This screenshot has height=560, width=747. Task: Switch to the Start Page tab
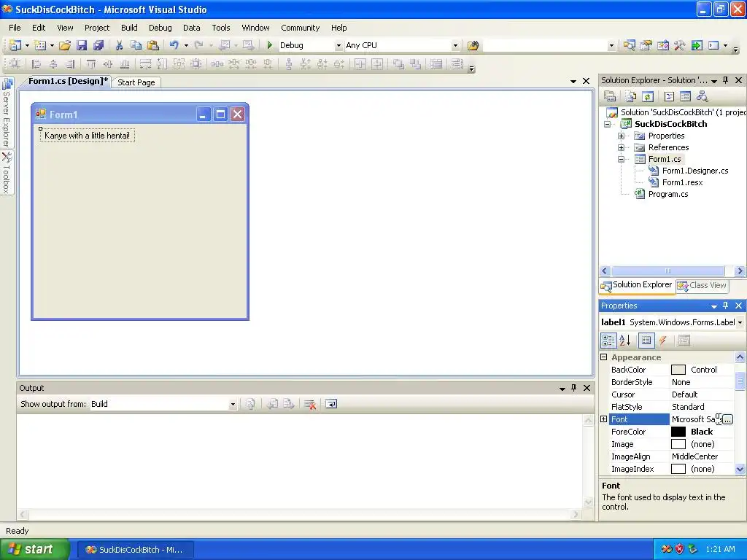point(136,82)
